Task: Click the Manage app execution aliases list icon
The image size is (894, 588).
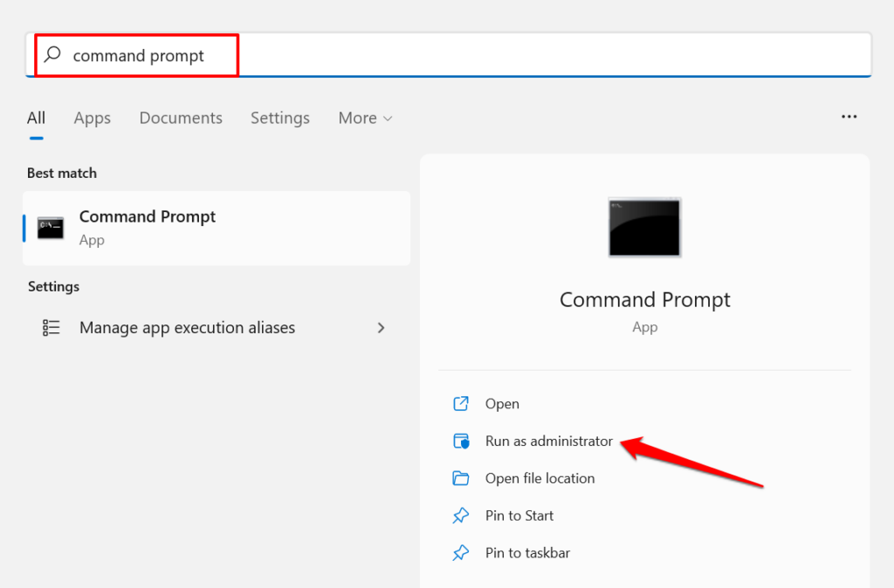Action: (52, 328)
